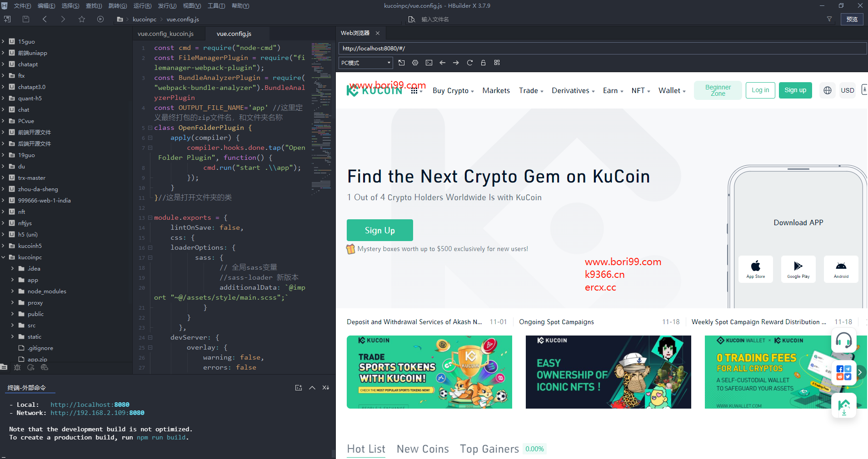Click the filter funnel icon near Preview
This screenshot has height=459, width=868.
click(829, 19)
